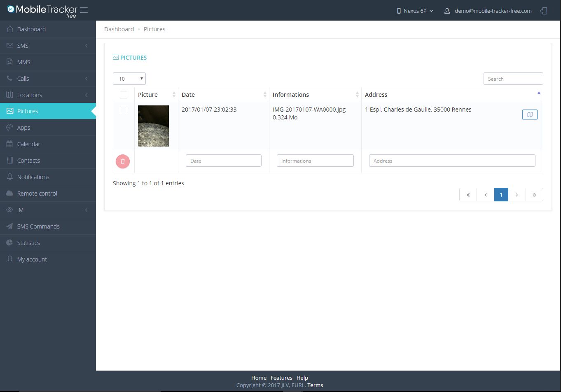
Task: Open the entries per page dropdown
Action: click(129, 79)
